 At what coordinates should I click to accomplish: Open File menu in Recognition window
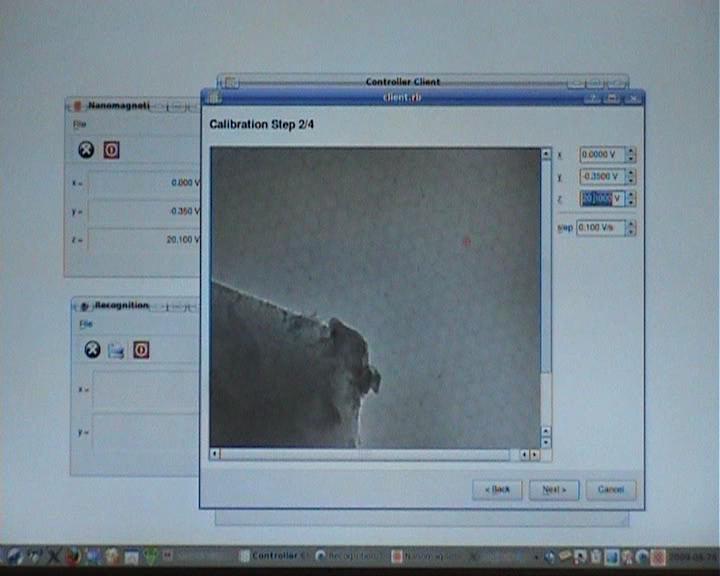click(x=86, y=324)
